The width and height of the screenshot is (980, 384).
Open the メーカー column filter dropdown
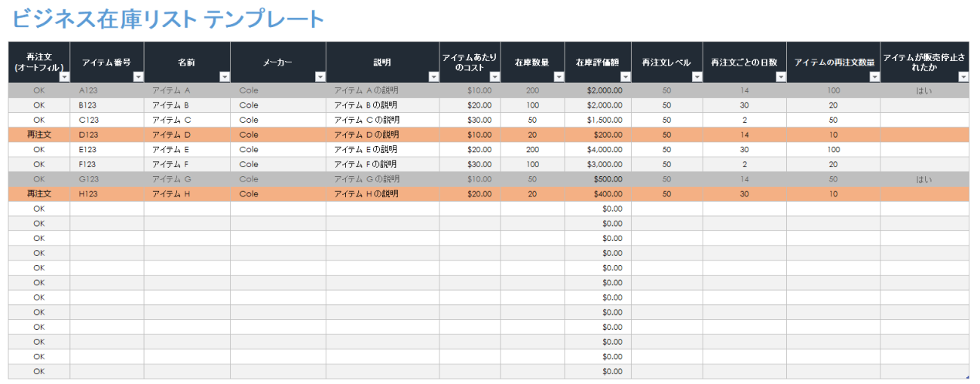(320, 77)
